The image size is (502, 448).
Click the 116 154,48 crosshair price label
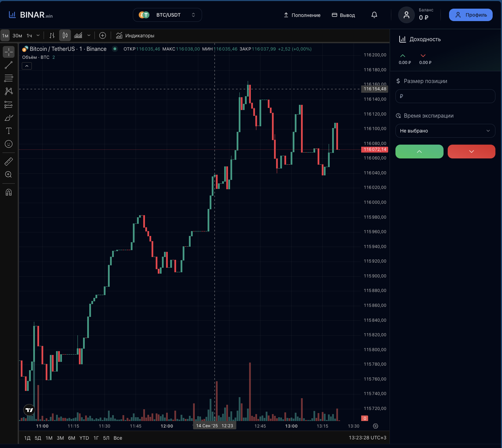[374, 89]
